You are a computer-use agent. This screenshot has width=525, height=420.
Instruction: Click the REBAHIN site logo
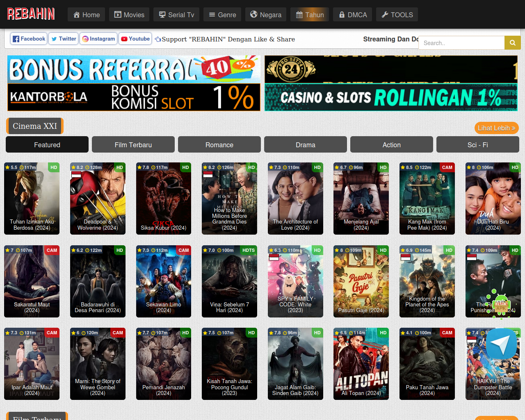tap(31, 14)
